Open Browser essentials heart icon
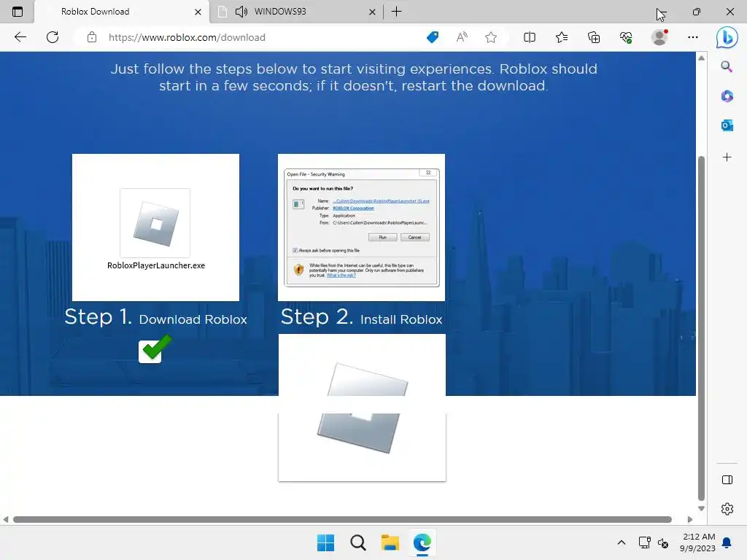747x560 pixels. 626,37
